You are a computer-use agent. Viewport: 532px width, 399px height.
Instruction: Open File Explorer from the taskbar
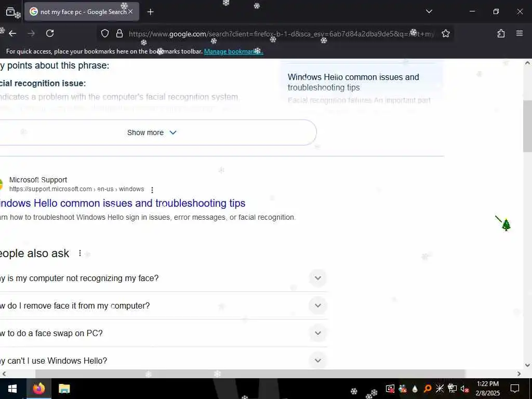(x=64, y=389)
